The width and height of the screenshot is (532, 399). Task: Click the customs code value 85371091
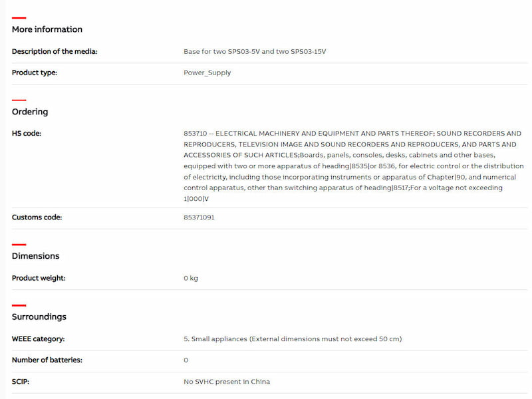(x=199, y=217)
